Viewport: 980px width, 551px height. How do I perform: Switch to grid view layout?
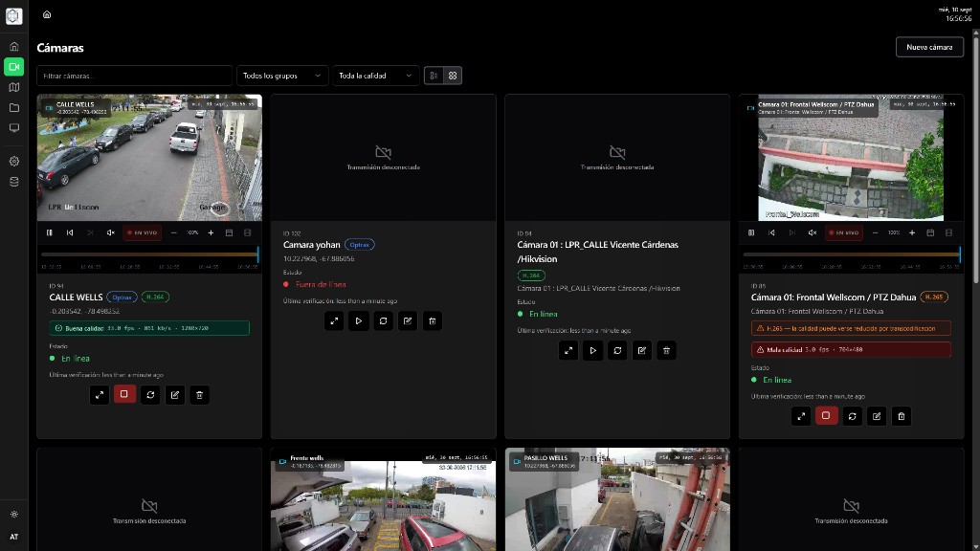coord(453,76)
